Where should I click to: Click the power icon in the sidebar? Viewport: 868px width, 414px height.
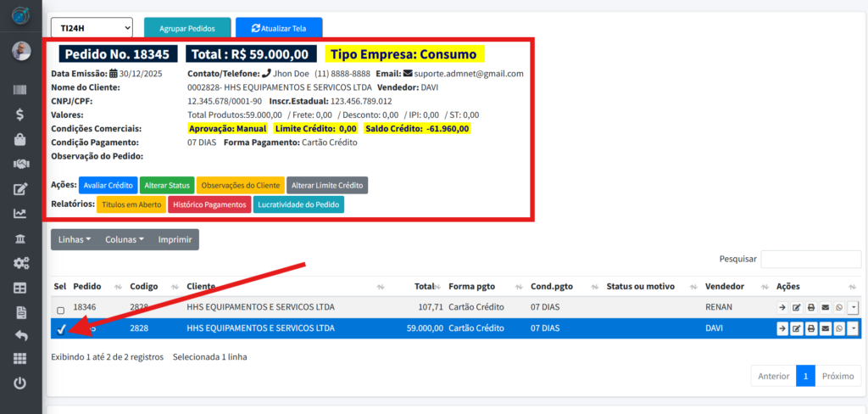pyautogui.click(x=20, y=383)
